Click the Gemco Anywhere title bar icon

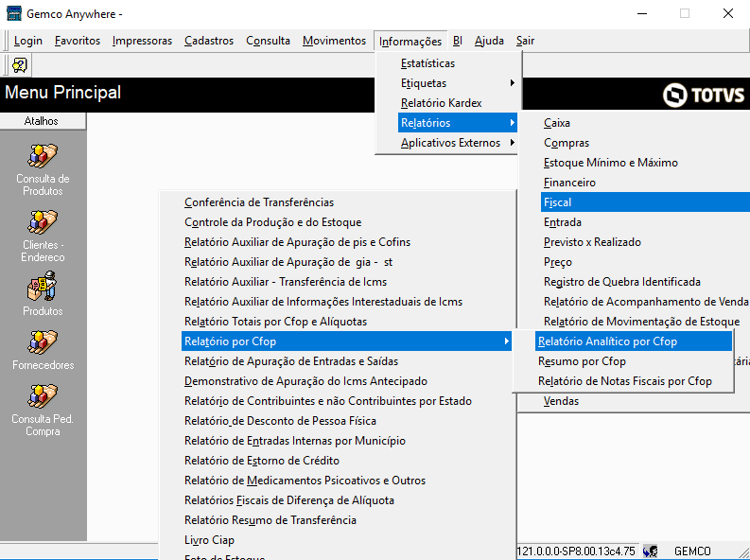click(14, 13)
